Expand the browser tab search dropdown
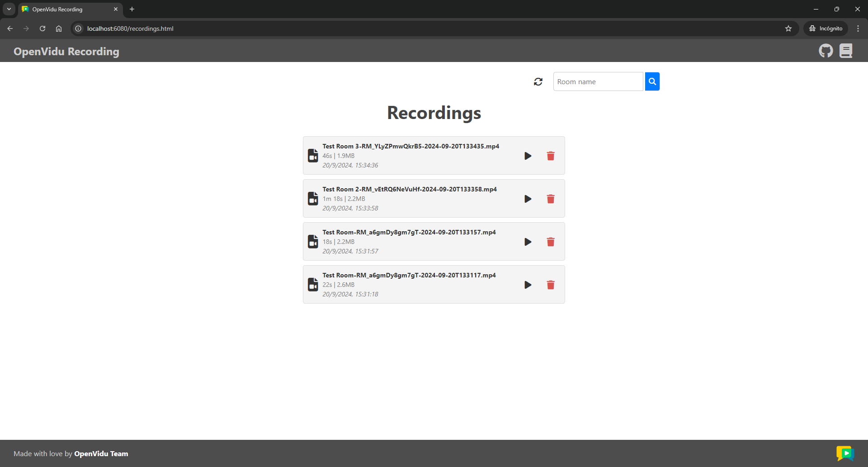Viewport: 868px width, 467px height. [x=9, y=9]
